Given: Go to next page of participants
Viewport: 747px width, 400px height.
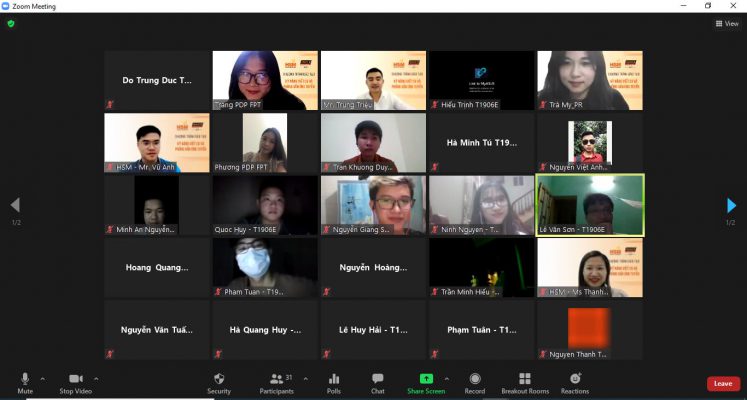Looking at the screenshot, I should [732, 206].
